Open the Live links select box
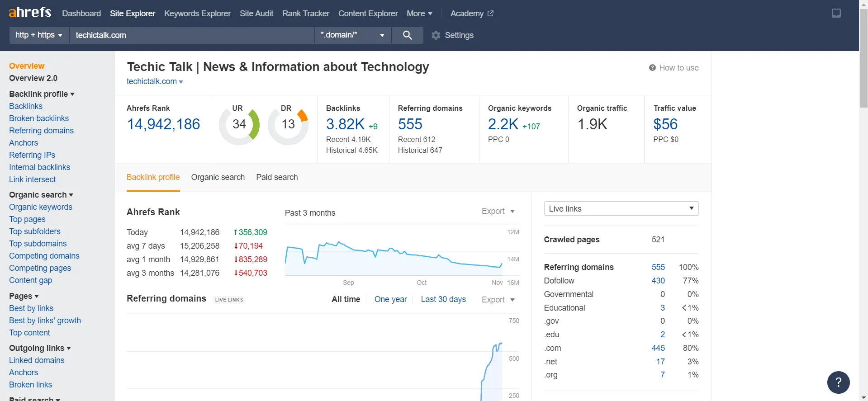The width and height of the screenshot is (868, 401). tap(621, 208)
